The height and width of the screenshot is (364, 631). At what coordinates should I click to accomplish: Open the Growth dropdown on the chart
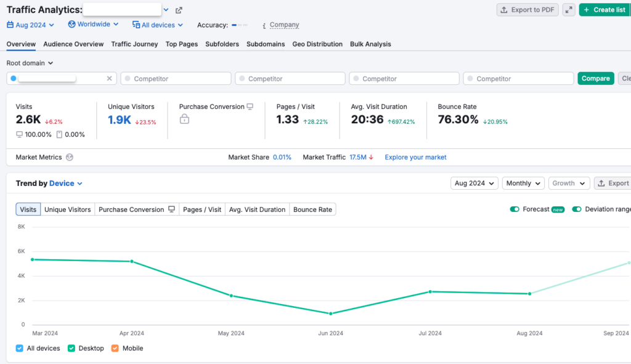(x=569, y=183)
